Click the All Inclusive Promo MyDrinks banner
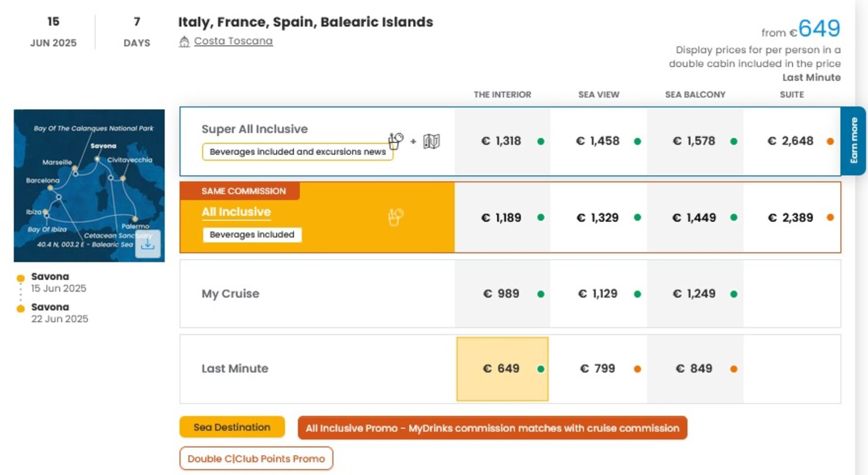868x475 pixels. tap(493, 428)
